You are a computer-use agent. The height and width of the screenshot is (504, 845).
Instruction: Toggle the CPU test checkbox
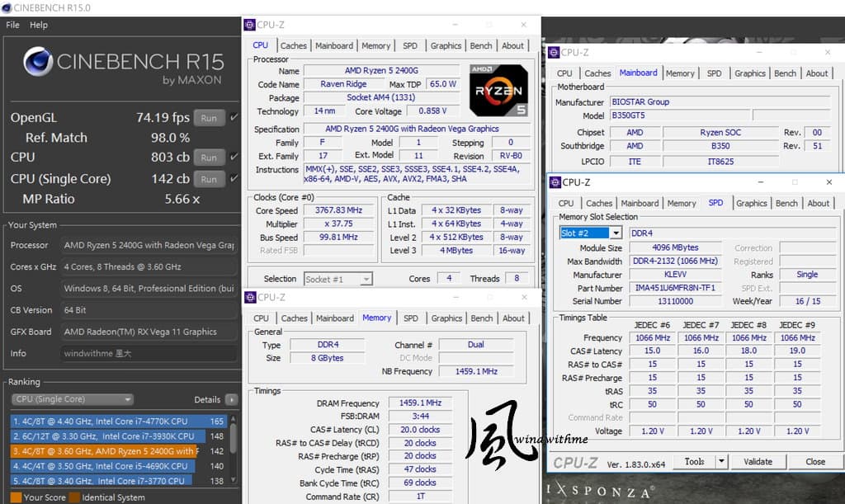click(x=234, y=157)
